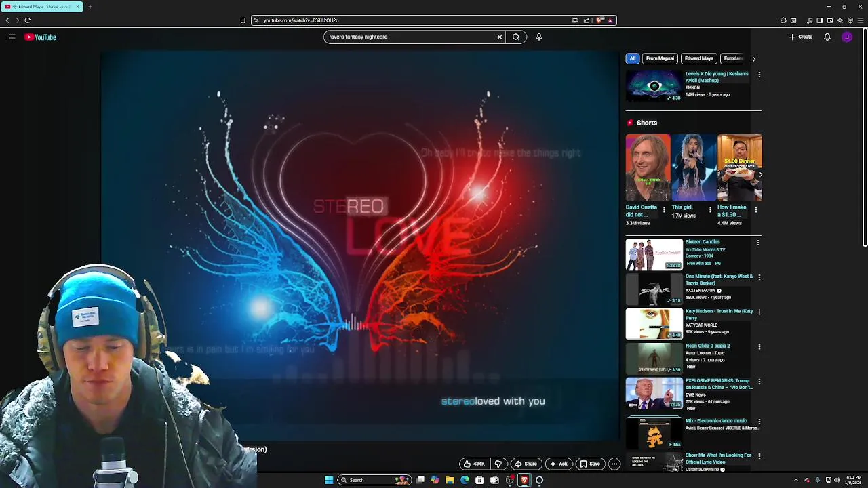Image resolution: width=868 pixels, height=488 pixels.
Task: Select the Eurodance chip
Action: point(732,59)
